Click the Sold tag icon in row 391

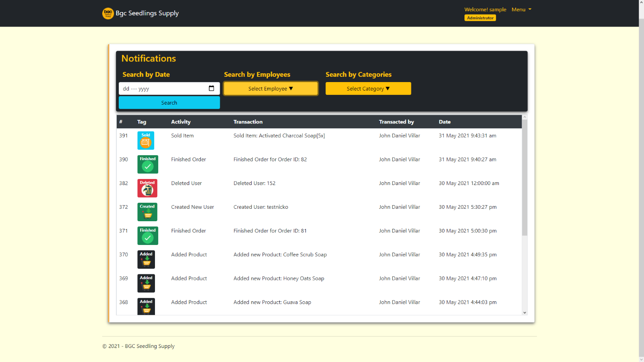pyautogui.click(x=146, y=141)
